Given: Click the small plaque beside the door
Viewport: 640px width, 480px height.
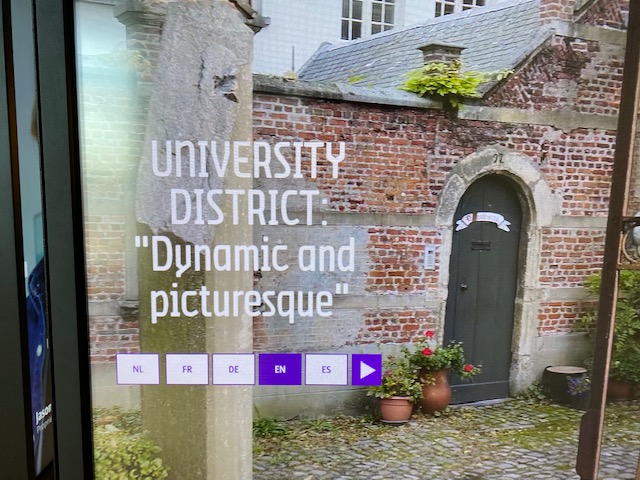Looking at the screenshot, I should 429,257.
